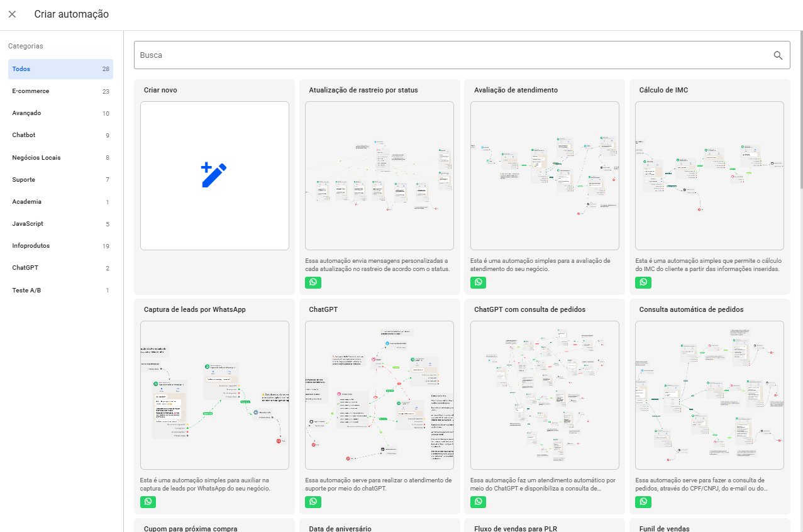Open ChatGPT com consulta de pedidos preview
This screenshot has width=803, height=532.
(x=545, y=395)
